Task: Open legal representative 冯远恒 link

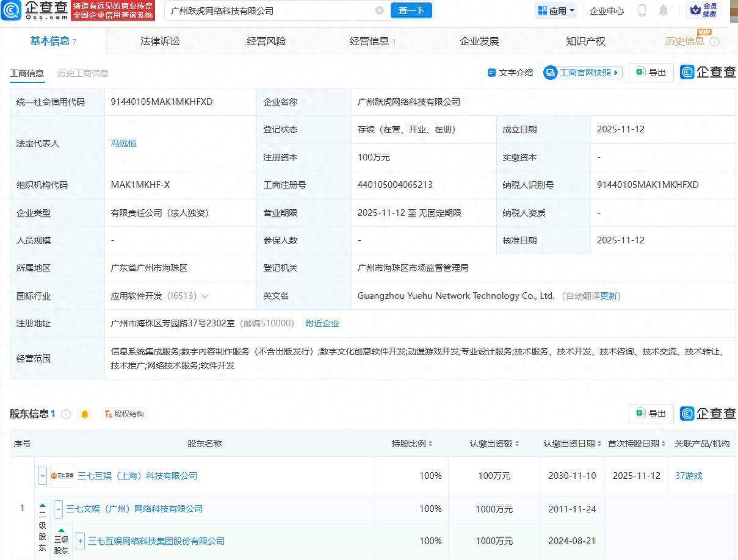Action: 124,143
